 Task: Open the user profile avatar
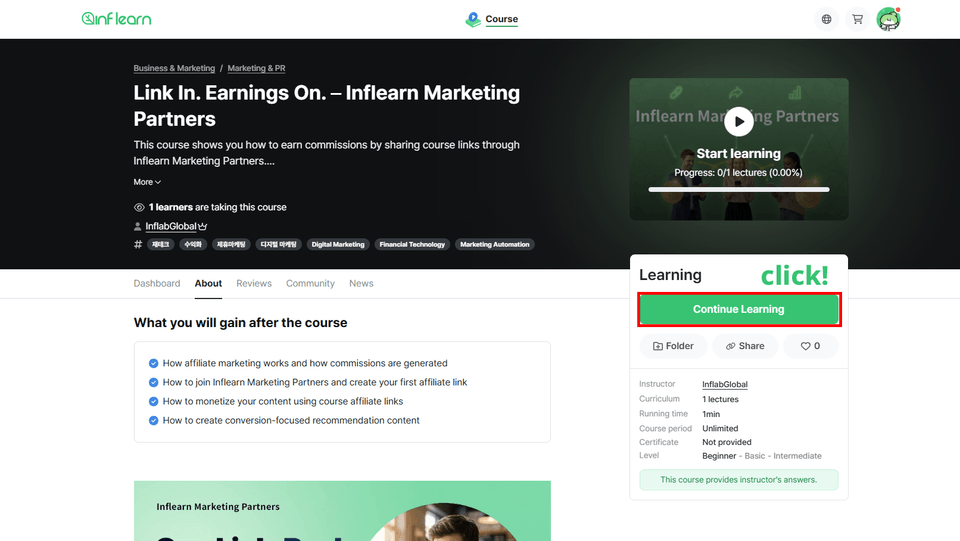pyautogui.click(x=888, y=19)
